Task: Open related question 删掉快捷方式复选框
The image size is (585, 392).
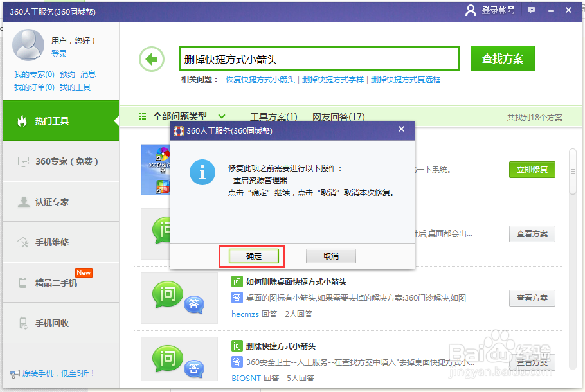Action: [406, 80]
